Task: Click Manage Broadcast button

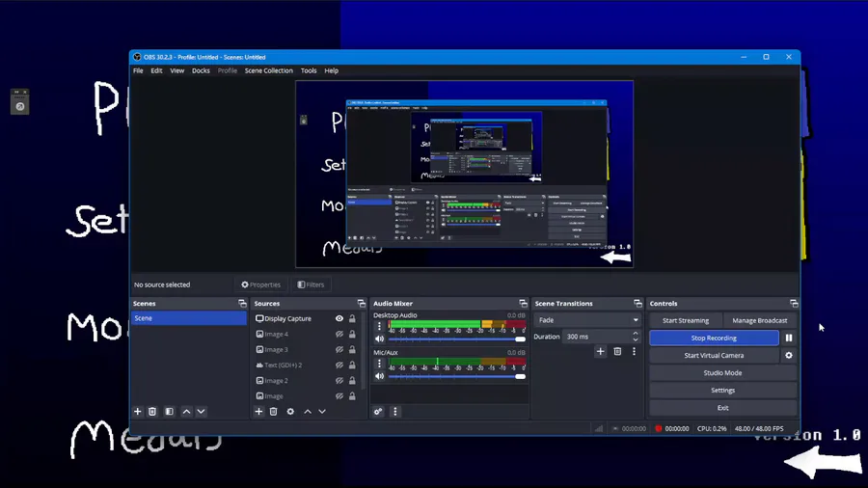Action: point(760,320)
